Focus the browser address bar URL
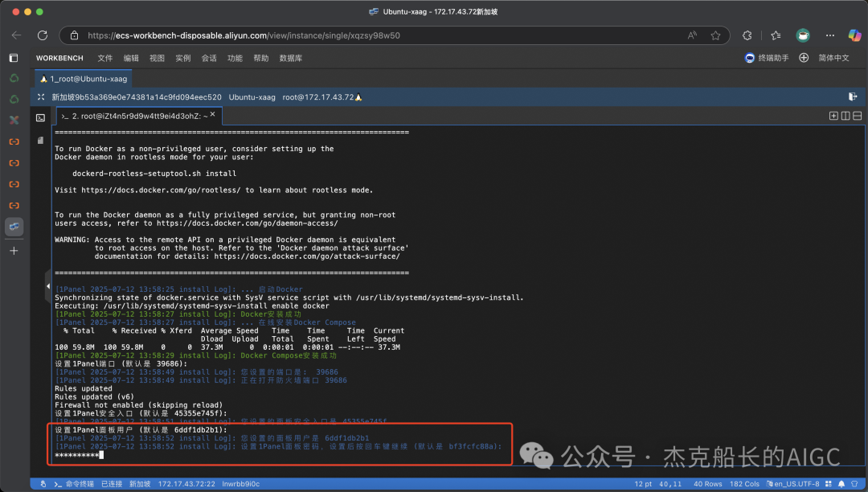 (x=244, y=35)
